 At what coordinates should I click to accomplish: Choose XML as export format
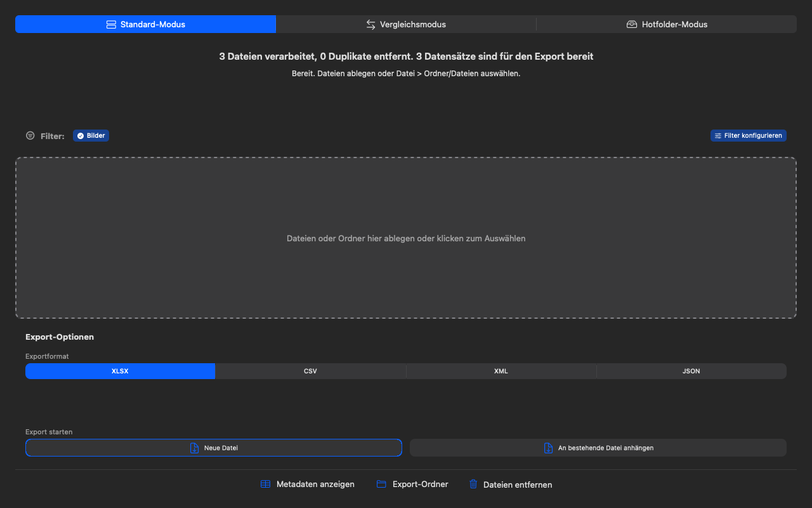[x=501, y=371]
